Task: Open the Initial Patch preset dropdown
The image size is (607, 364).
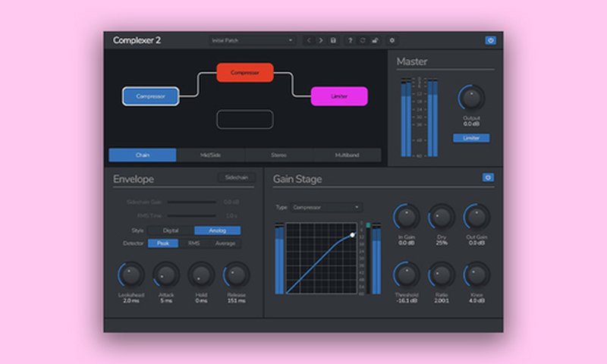Action: (x=253, y=40)
